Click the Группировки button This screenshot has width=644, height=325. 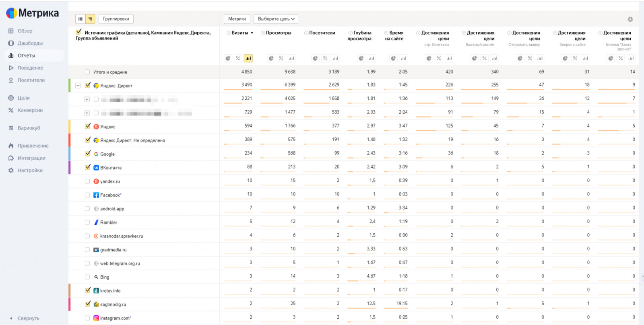116,19
